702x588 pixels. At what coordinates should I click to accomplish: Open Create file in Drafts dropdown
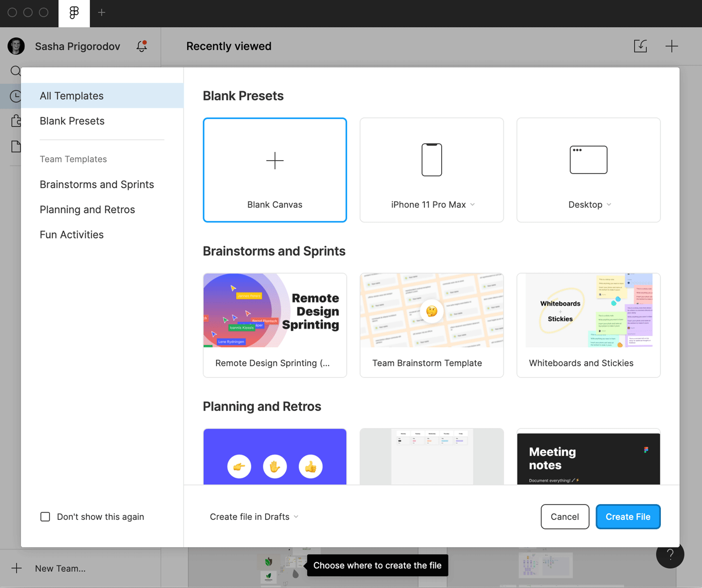click(x=254, y=516)
